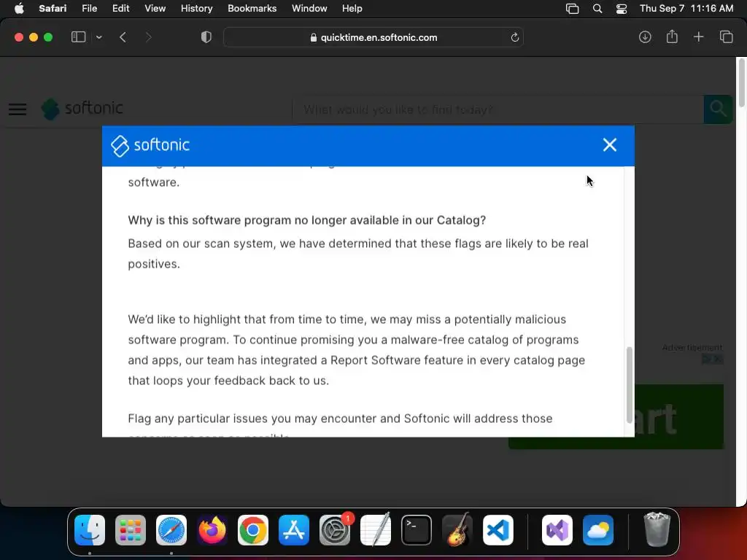Open the Help menu
This screenshot has width=747, height=560.
[352, 9]
